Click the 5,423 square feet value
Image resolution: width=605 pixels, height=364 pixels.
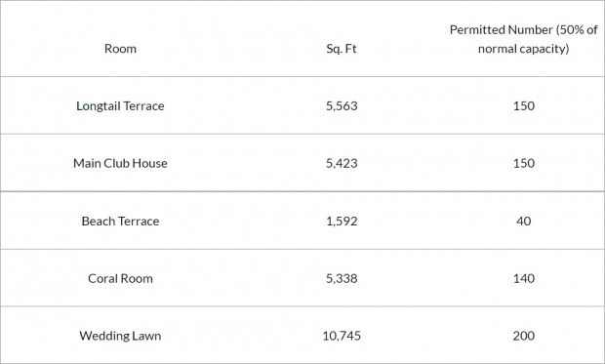click(342, 163)
